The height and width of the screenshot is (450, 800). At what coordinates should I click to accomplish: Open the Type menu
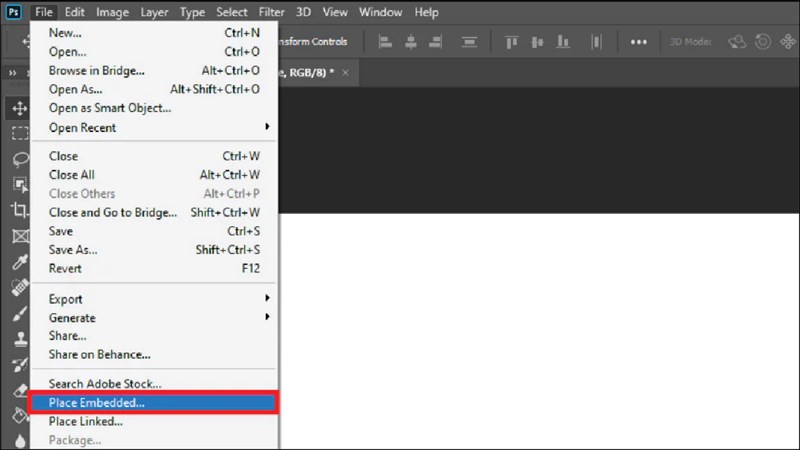tap(192, 12)
